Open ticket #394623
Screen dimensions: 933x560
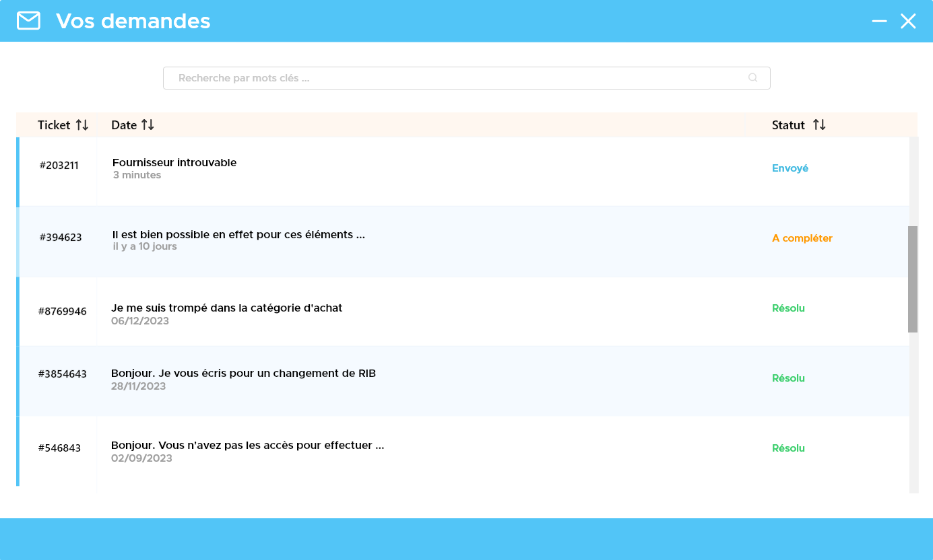click(x=61, y=238)
